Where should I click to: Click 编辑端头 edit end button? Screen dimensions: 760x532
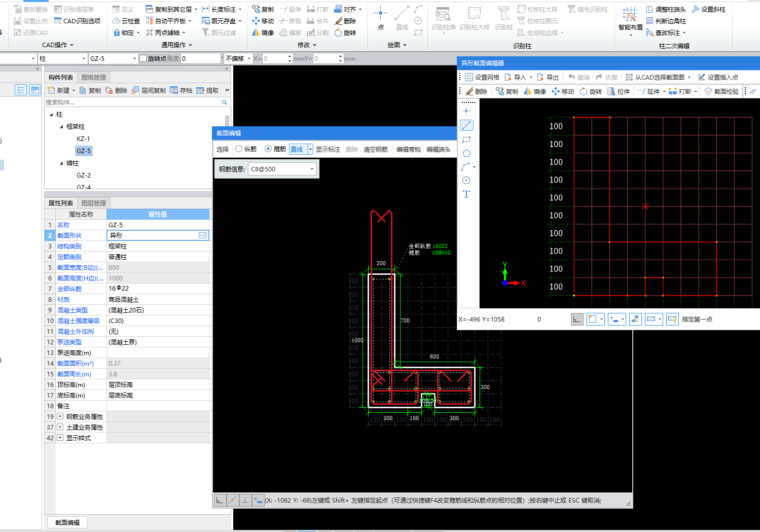click(x=439, y=149)
